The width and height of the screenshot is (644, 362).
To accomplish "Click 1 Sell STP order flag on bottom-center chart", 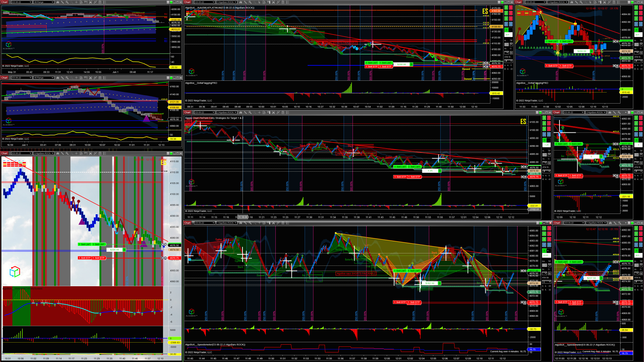I will click(x=400, y=302).
